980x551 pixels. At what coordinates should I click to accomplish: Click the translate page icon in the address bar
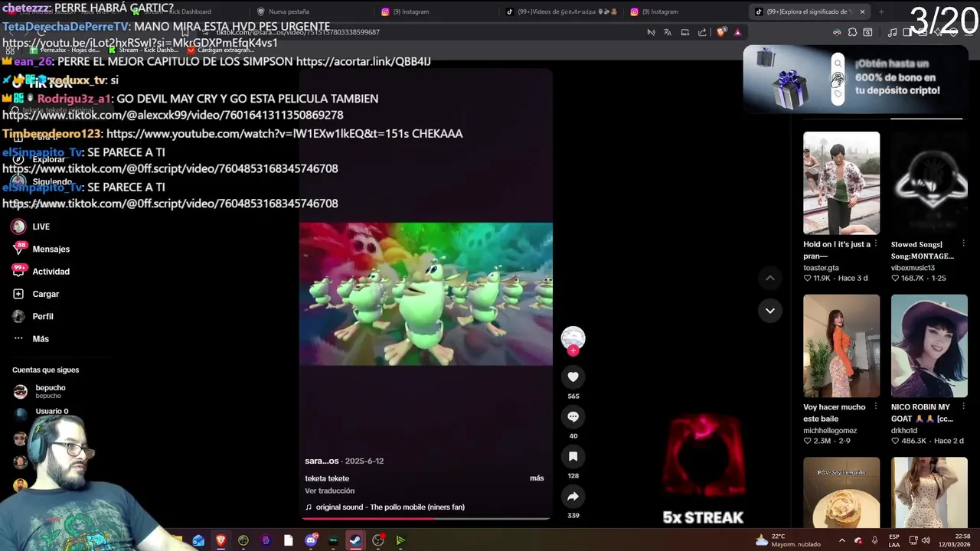[668, 32]
